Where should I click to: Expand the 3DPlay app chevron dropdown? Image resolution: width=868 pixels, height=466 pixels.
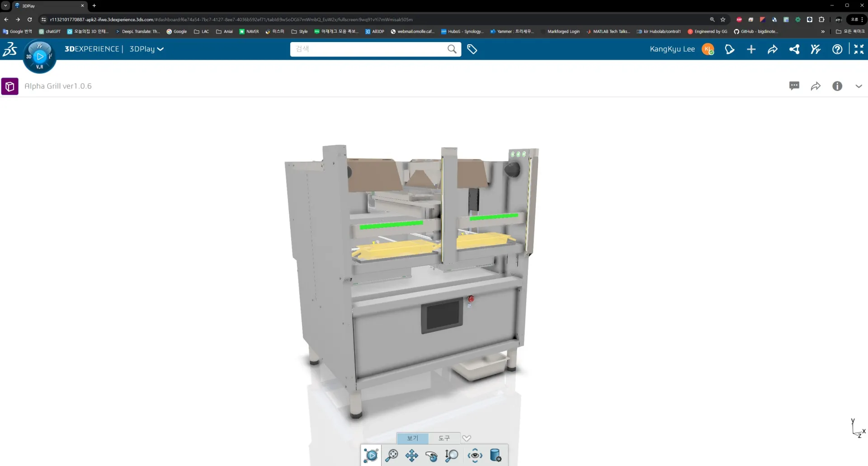tap(160, 49)
